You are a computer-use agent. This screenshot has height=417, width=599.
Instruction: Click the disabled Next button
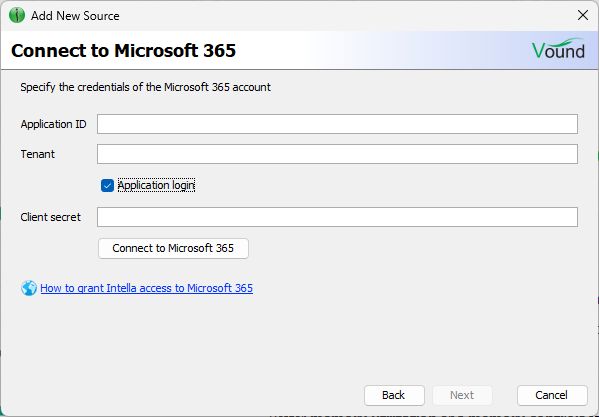(462, 395)
